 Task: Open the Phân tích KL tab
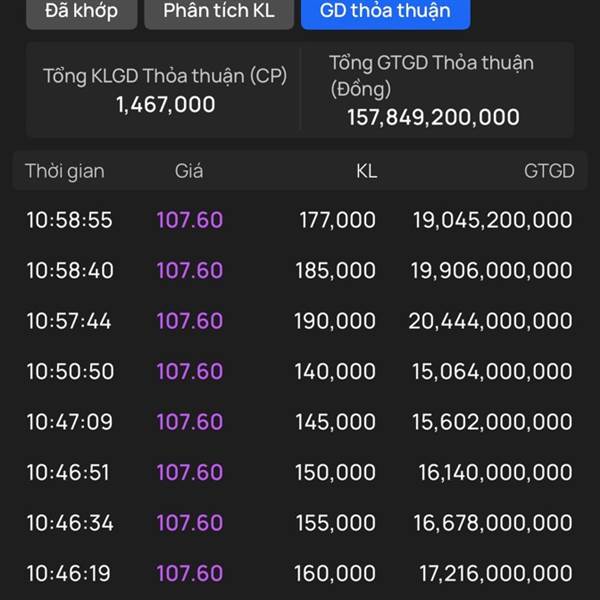(218, 12)
